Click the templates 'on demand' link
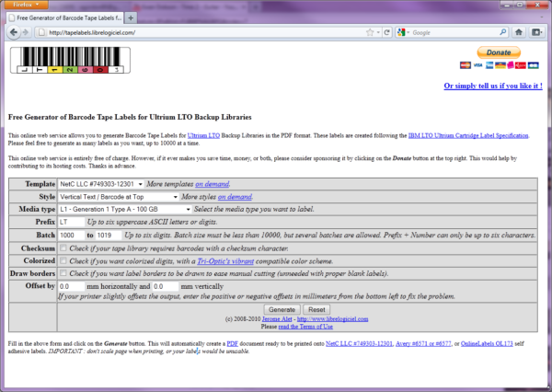 (x=212, y=184)
